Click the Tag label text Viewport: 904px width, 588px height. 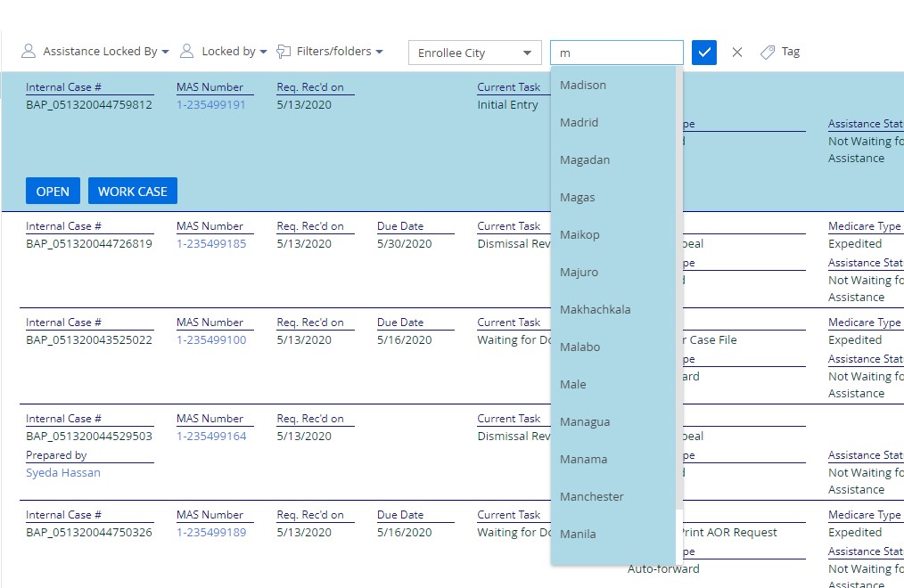[791, 52]
